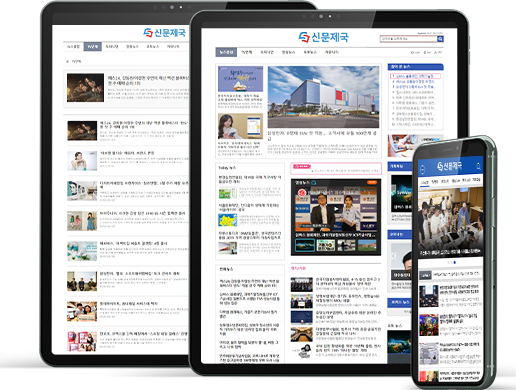Click the 신문제국 logo on the front tablet

(x=323, y=37)
